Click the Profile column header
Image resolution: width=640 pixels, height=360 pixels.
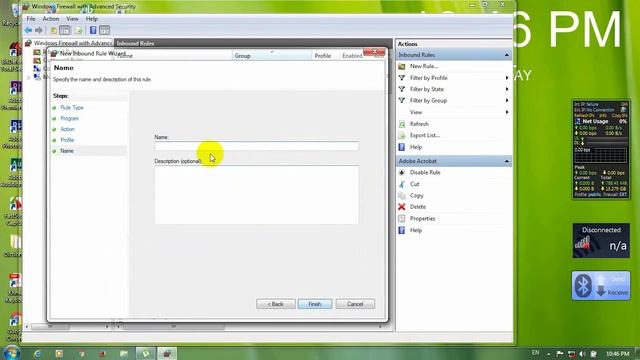(x=322, y=56)
